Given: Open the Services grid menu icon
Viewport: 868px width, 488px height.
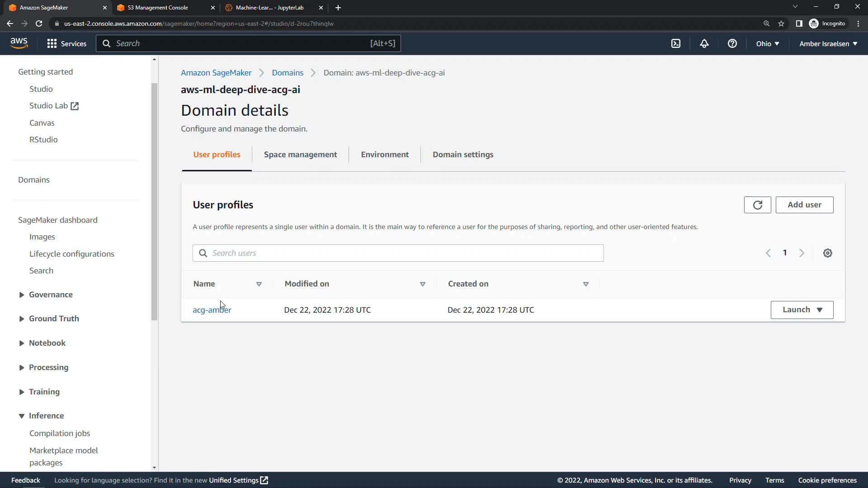Looking at the screenshot, I should 52,43.
